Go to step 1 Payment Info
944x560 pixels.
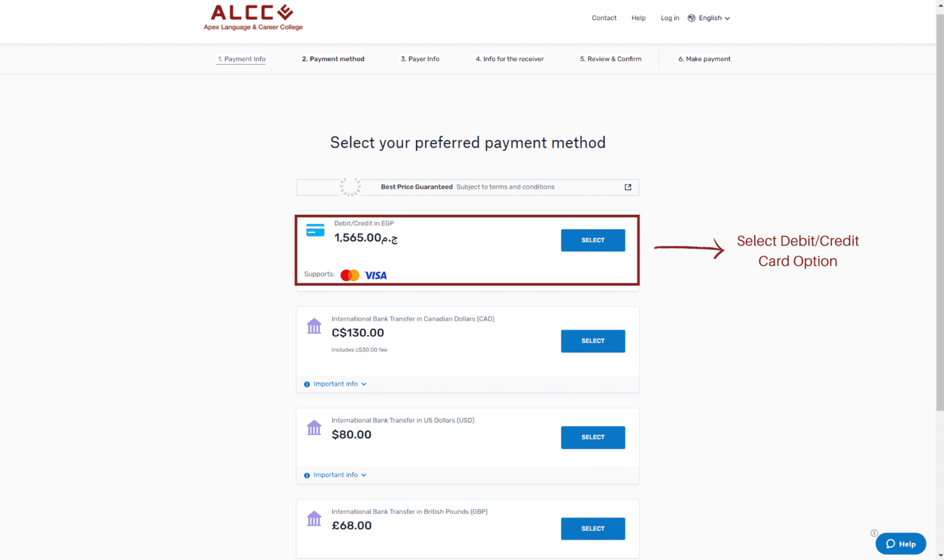tap(241, 59)
